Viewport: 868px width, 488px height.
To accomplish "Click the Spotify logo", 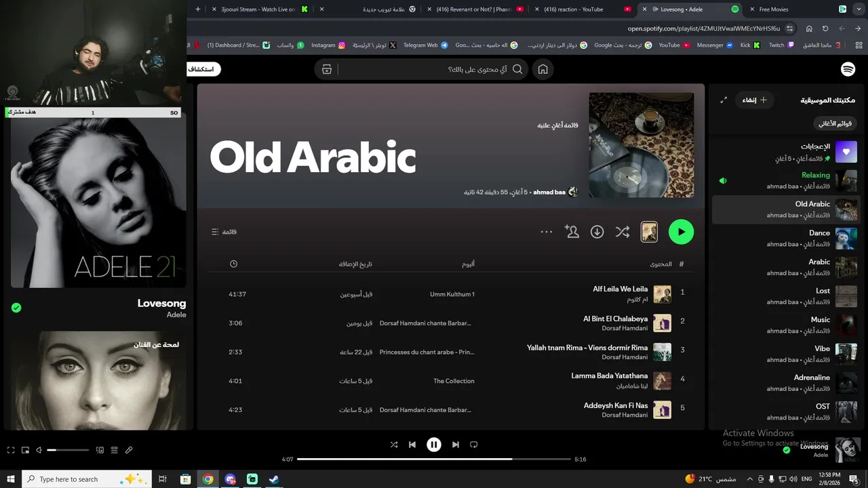I will pyautogui.click(x=848, y=69).
